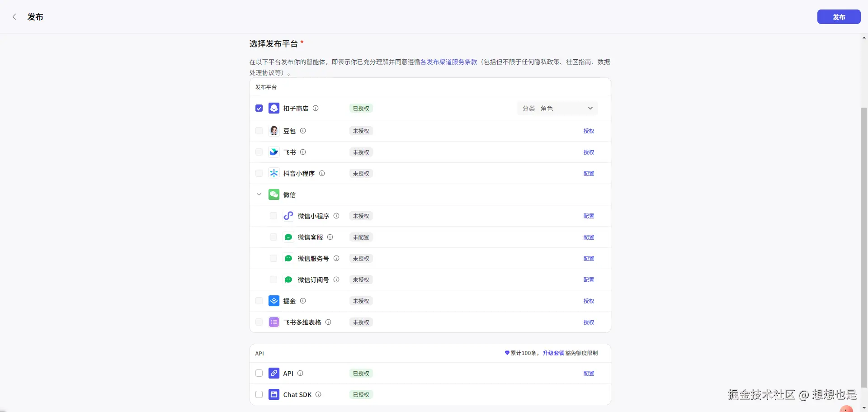868x412 pixels.
Task: Open the 升级套餐 upgrade link
Action: [553, 353]
